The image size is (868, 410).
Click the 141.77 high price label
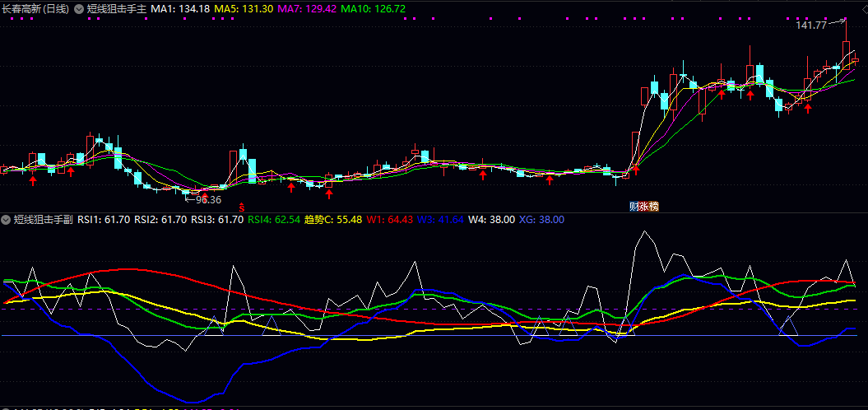tap(811, 26)
